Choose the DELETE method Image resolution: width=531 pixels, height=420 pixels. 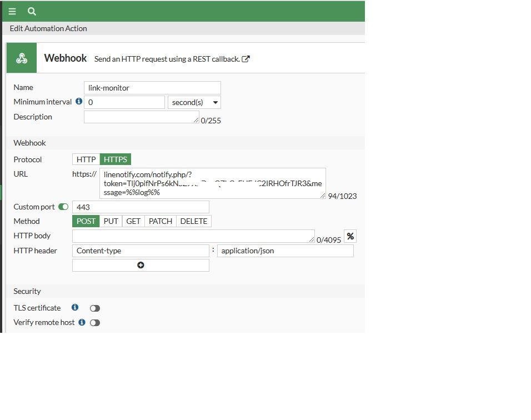pos(194,221)
